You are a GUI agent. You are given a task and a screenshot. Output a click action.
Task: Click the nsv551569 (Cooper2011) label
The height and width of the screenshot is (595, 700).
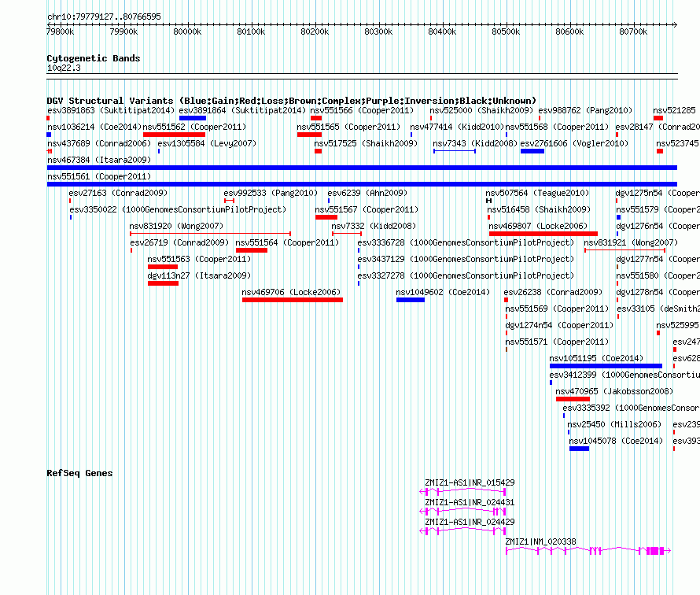[557, 309]
